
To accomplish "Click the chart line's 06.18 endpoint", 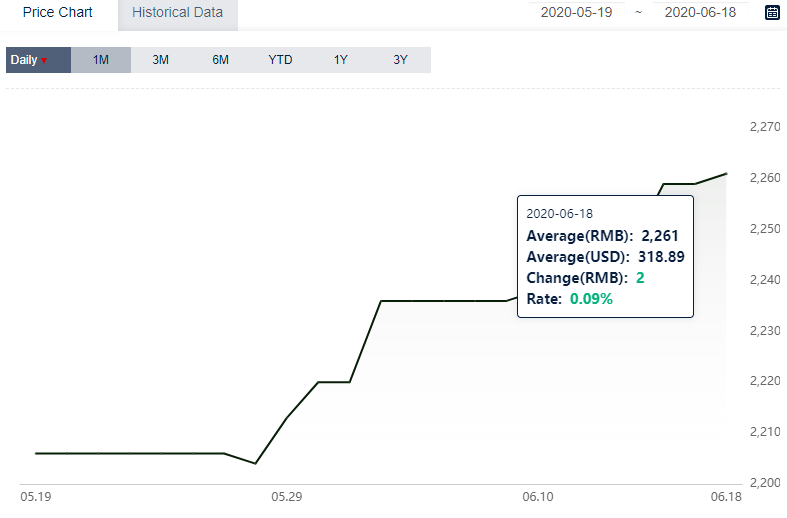I will point(726,174).
